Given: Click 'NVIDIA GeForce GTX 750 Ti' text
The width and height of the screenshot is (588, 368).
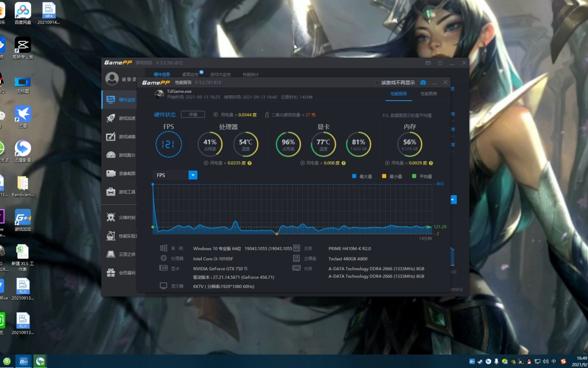Looking at the screenshot, I should click(220, 269).
